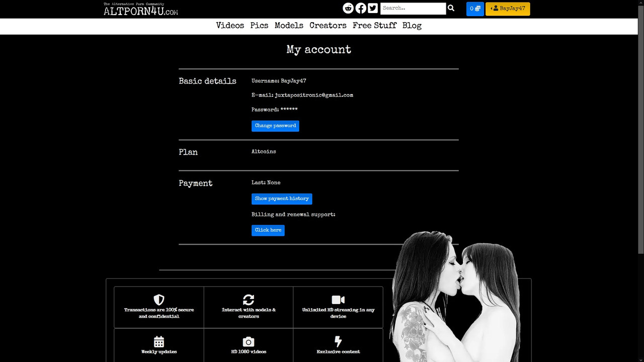Select the e-mail address text
Image resolution: width=644 pixels, height=362 pixels.
(314, 95)
